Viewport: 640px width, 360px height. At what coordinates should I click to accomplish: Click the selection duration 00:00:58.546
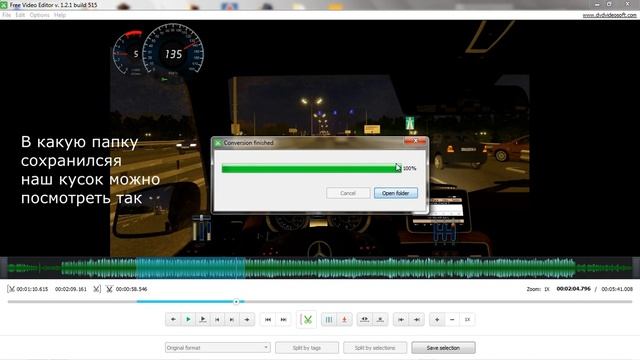coord(131,289)
